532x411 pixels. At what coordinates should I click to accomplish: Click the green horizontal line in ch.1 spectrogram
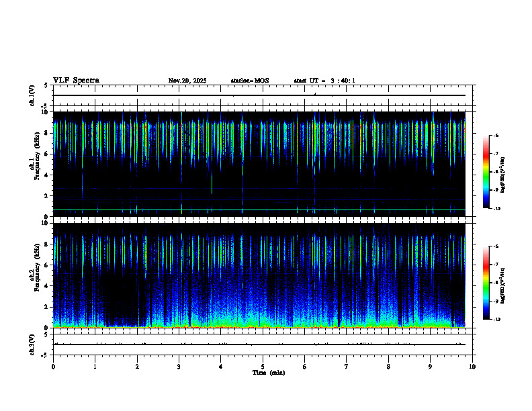click(259, 210)
